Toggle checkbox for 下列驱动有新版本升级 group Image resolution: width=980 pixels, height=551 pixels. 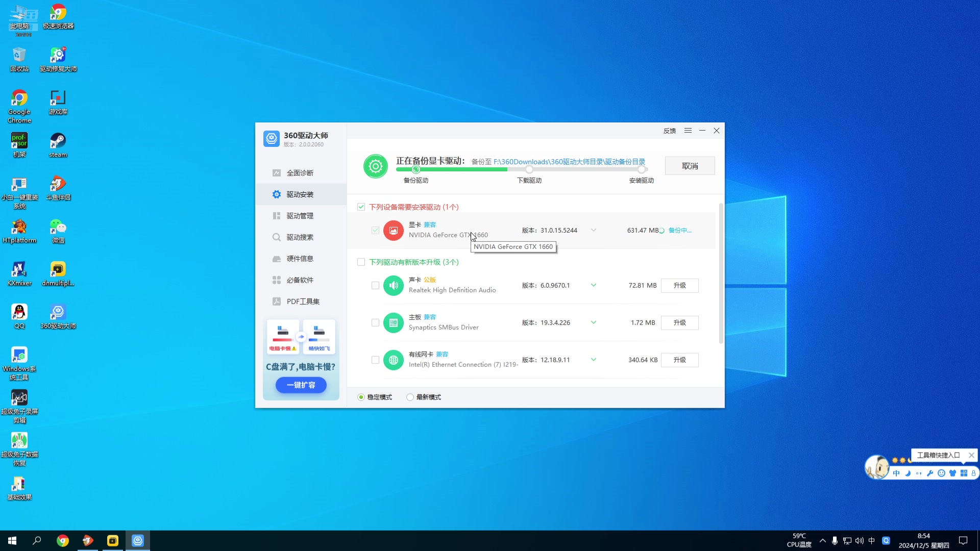point(361,262)
